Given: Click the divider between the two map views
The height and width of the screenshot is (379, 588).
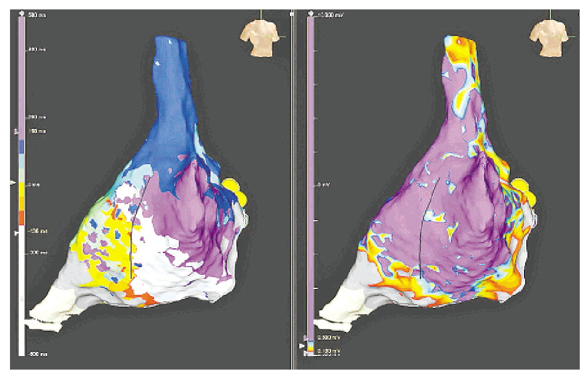Looking at the screenshot, I should 293,188.
